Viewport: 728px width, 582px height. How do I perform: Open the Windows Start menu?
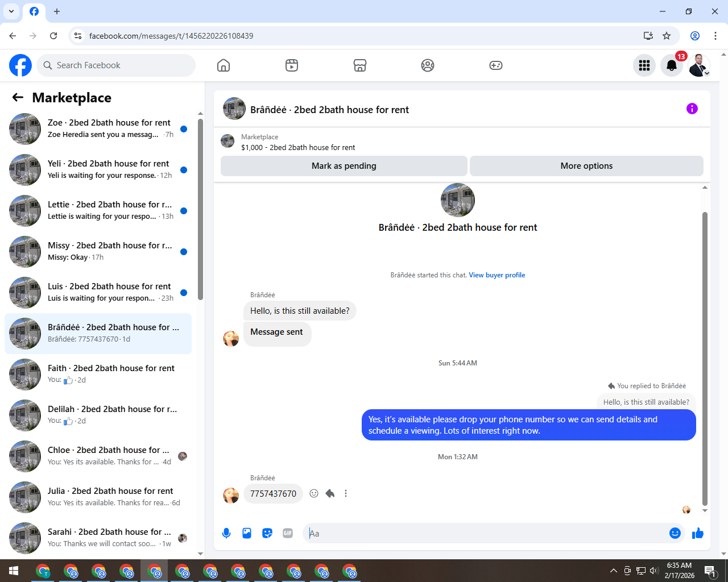tap(14, 571)
